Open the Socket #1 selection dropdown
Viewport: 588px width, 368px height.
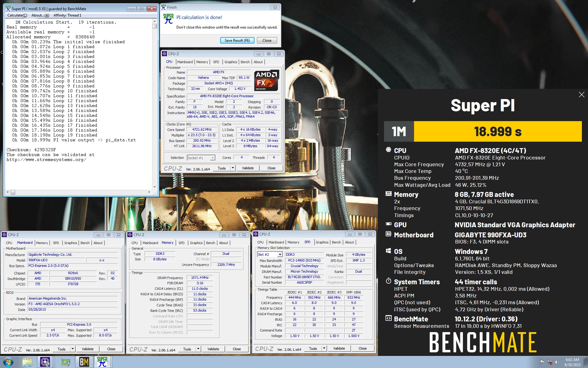[x=213, y=158]
